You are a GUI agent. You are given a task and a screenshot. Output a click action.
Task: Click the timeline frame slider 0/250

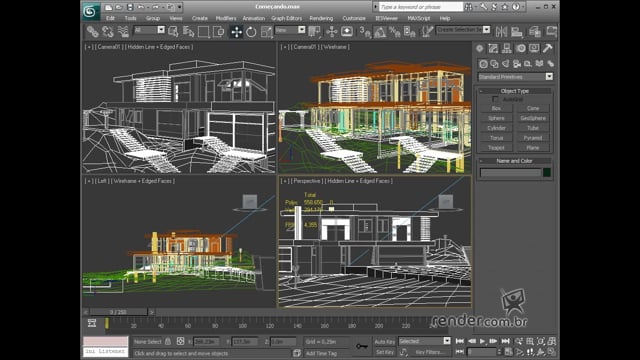(118, 312)
